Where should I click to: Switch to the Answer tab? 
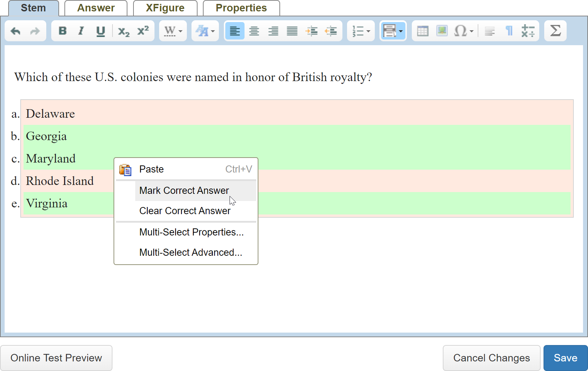click(x=96, y=8)
